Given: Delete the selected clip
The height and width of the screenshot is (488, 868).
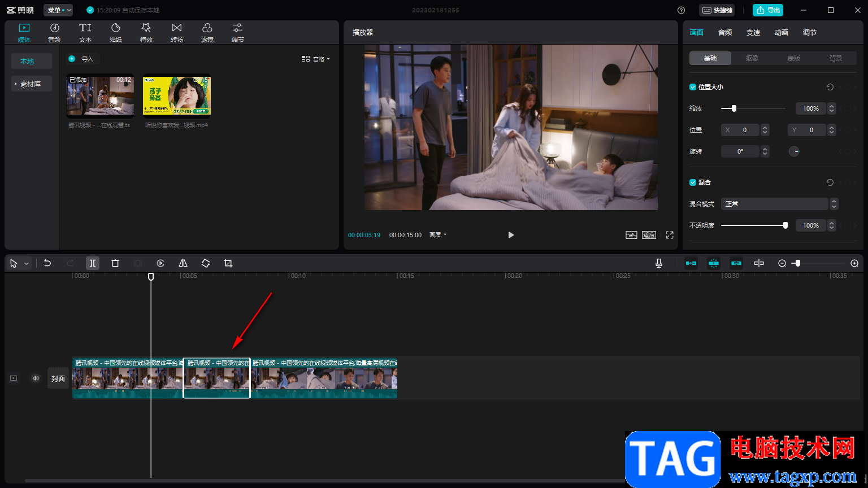Looking at the screenshot, I should [115, 263].
